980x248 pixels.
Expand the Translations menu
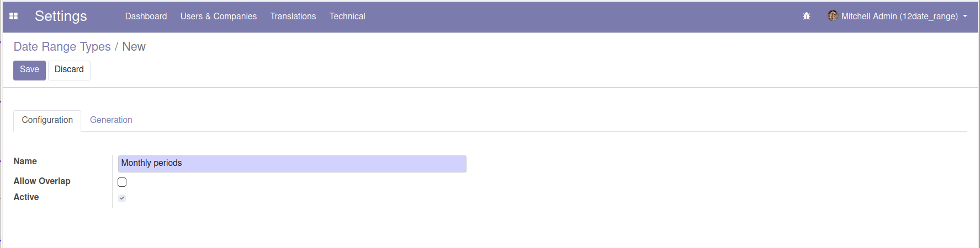293,17
